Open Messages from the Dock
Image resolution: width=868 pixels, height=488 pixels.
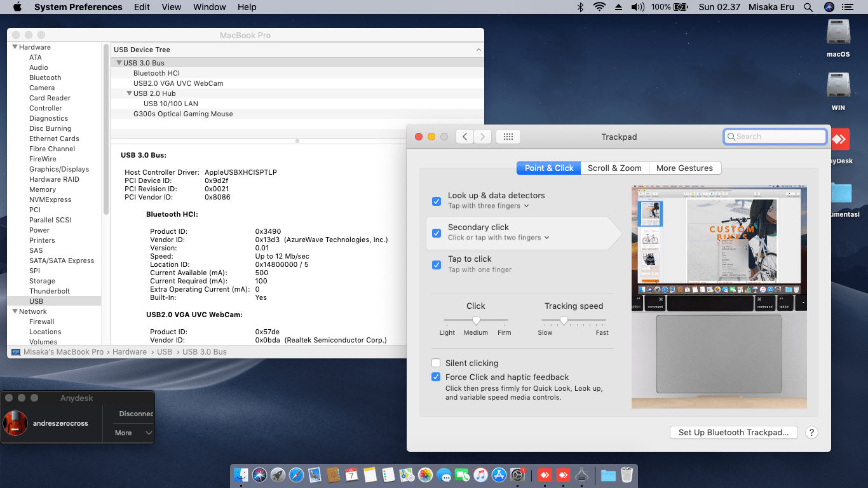[x=444, y=475]
